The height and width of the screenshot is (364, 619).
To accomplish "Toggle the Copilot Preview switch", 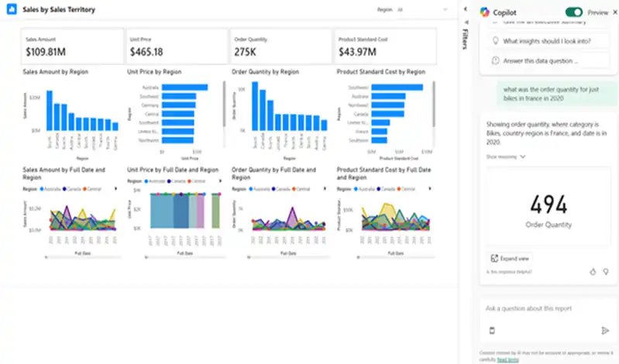I will 573,12.
